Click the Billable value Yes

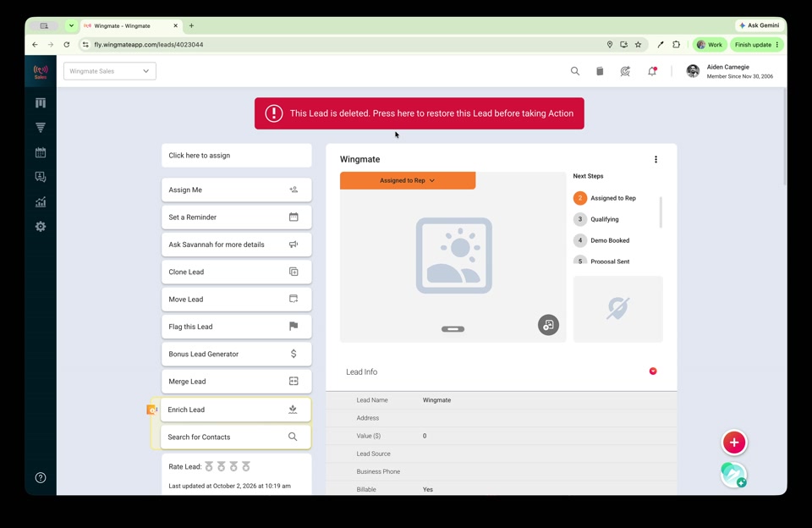(428, 489)
